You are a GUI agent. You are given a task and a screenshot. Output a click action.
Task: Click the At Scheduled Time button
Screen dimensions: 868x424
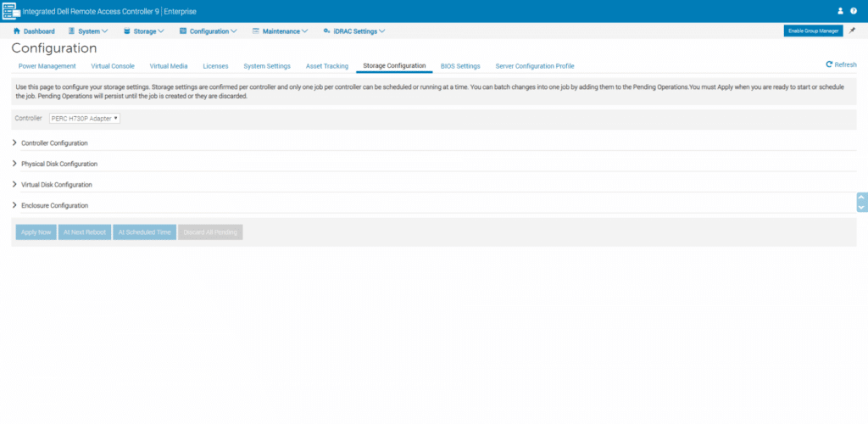(x=144, y=232)
